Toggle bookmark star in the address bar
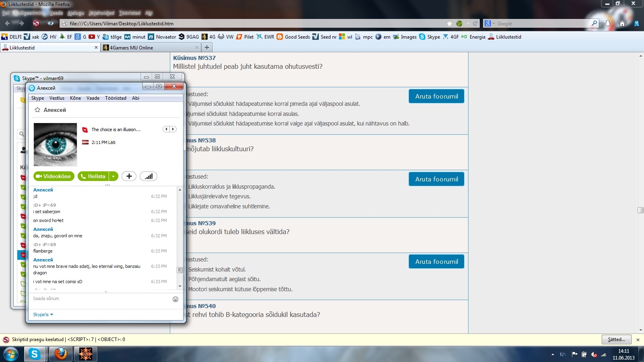Viewport: 644px width, 362px height. point(450,23)
